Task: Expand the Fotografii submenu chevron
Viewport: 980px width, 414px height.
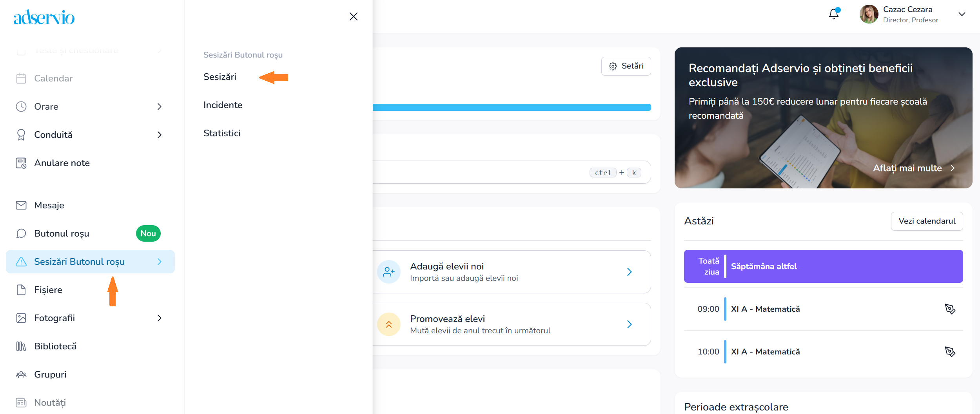Action: click(x=159, y=318)
